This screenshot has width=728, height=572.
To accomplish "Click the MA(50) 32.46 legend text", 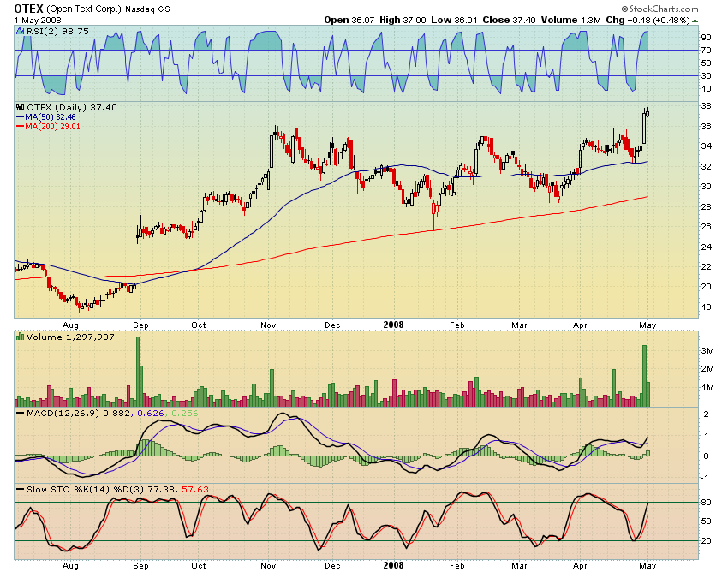I will tap(51, 117).
